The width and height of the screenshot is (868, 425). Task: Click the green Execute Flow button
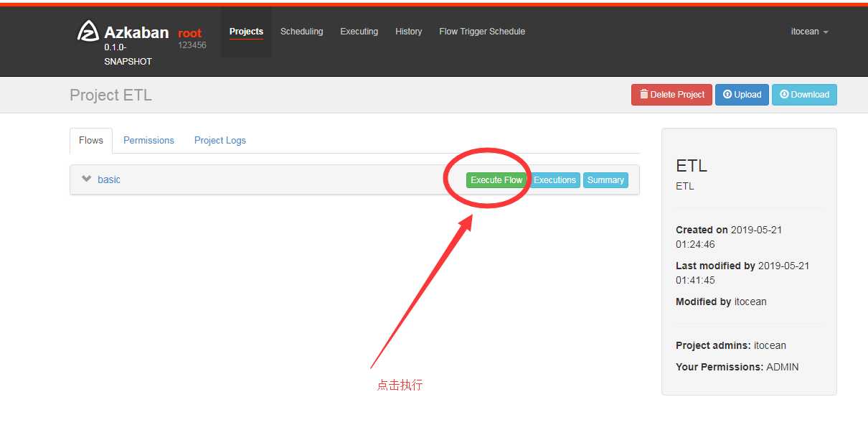496,180
